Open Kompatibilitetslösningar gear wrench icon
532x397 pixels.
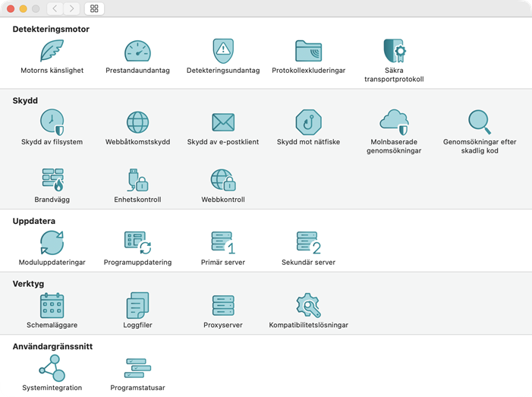click(x=308, y=305)
